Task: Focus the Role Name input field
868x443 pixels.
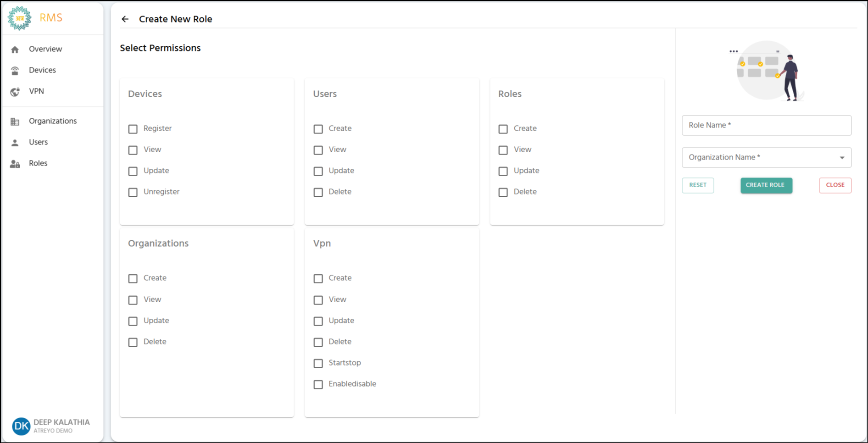Action: (x=766, y=125)
